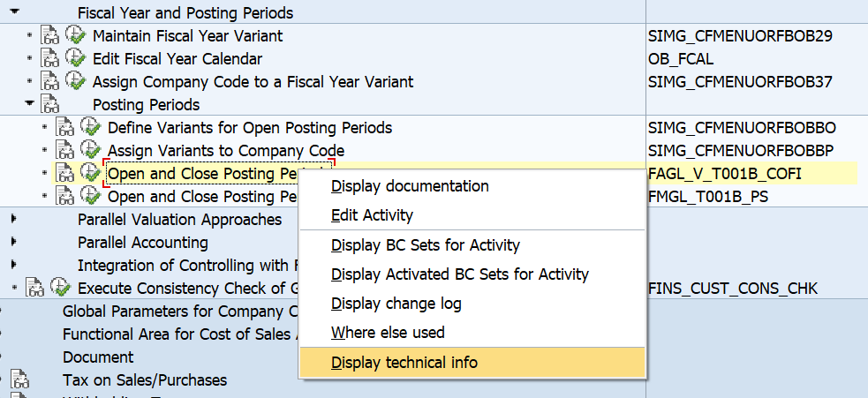Click execute icon for Assign Variants to Company Code

point(90,151)
